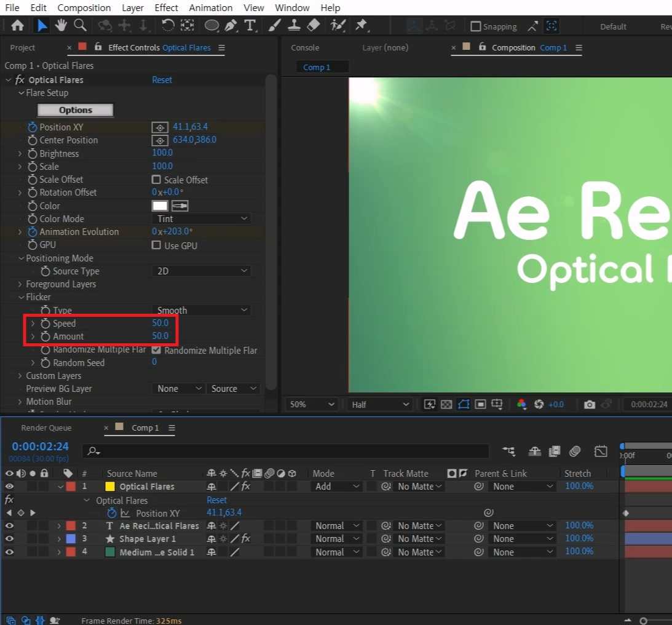
Task: Select the Home icon in toolbar
Action: coord(17,26)
